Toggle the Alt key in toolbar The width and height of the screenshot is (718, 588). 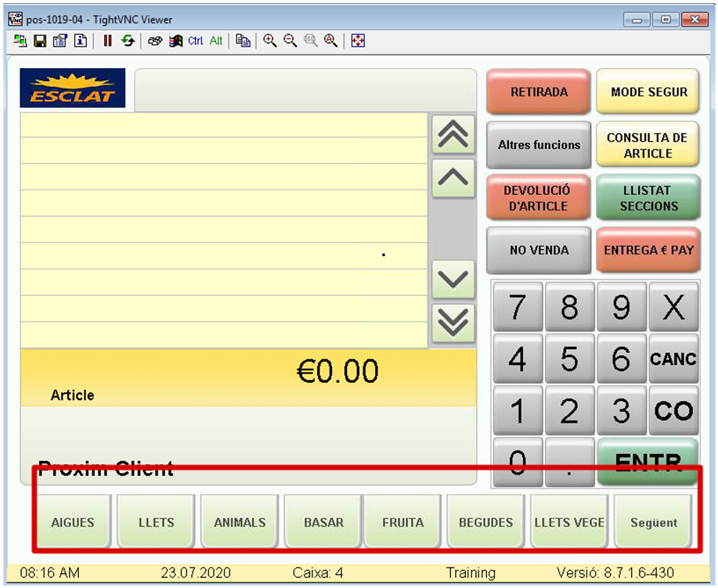[216, 41]
